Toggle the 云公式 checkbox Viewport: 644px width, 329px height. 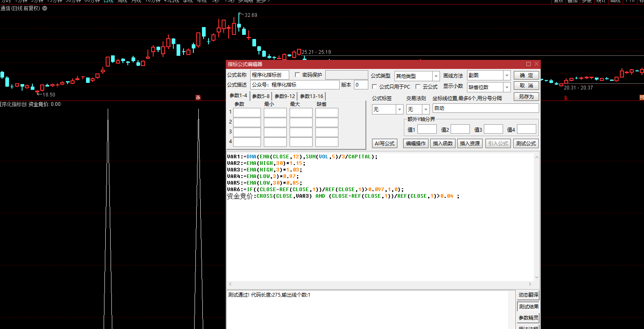pyautogui.click(x=418, y=87)
